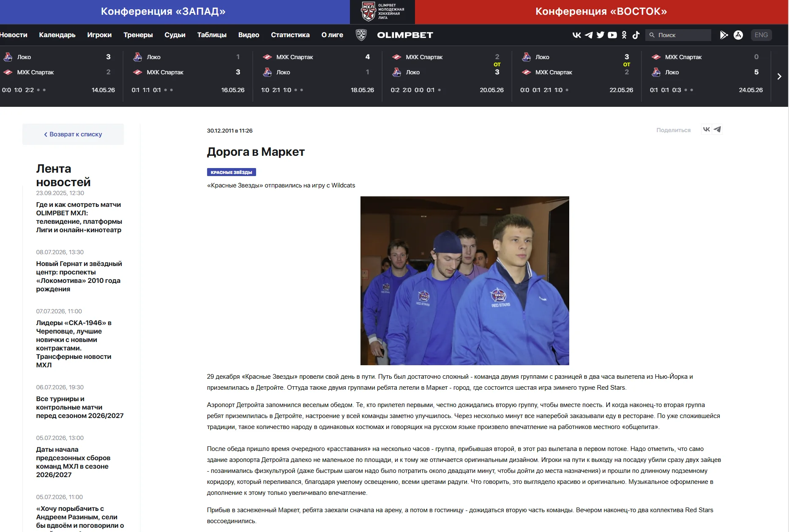Share article via Telegram icon
This screenshot has width=789, height=532.
[x=717, y=130]
